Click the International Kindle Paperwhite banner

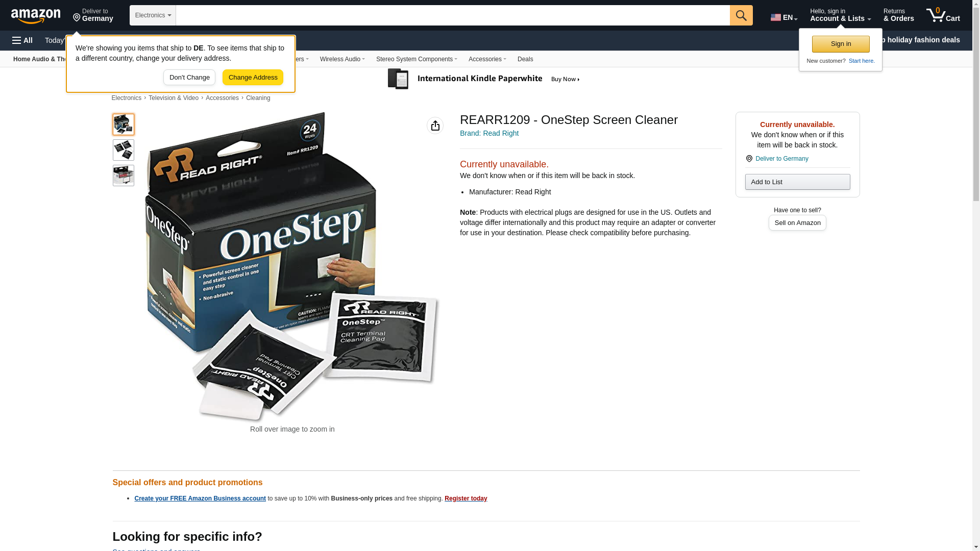point(483,79)
